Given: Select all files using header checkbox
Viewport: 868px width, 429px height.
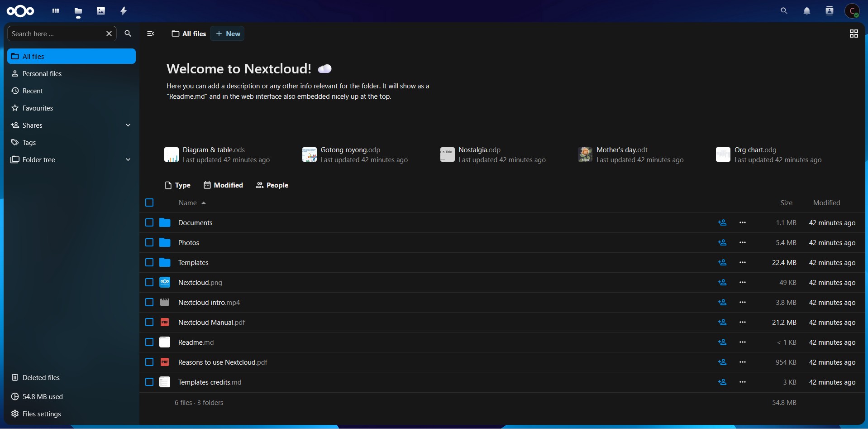Looking at the screenshot, I should tap(149, 202).
